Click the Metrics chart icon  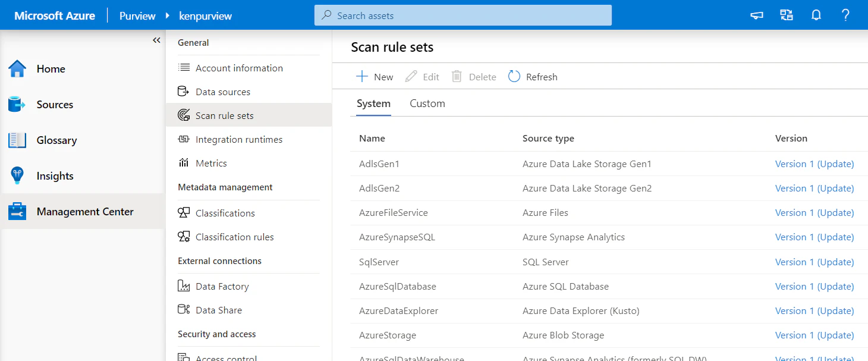pyautogui.click(x=184, y=163)
